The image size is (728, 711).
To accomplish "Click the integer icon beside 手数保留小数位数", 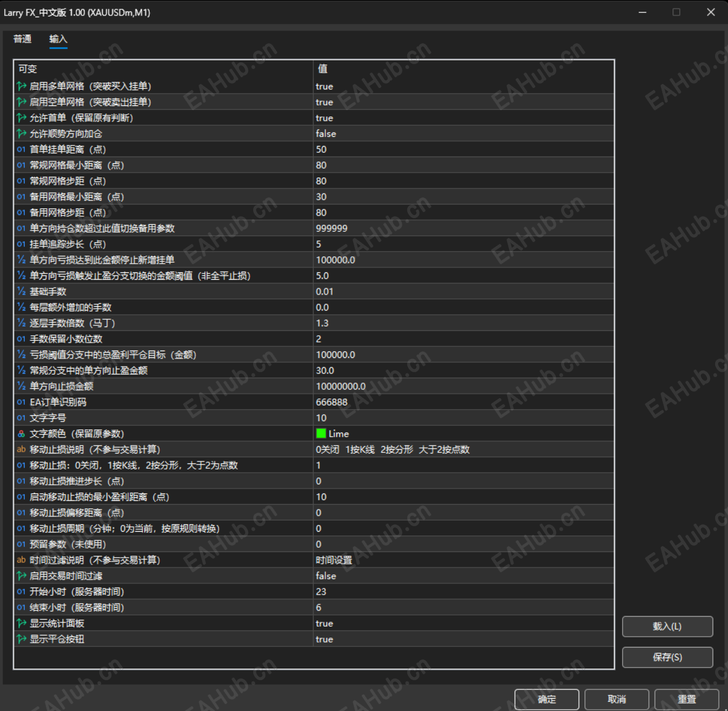I will pyautogui.click(x=22, y=338).
